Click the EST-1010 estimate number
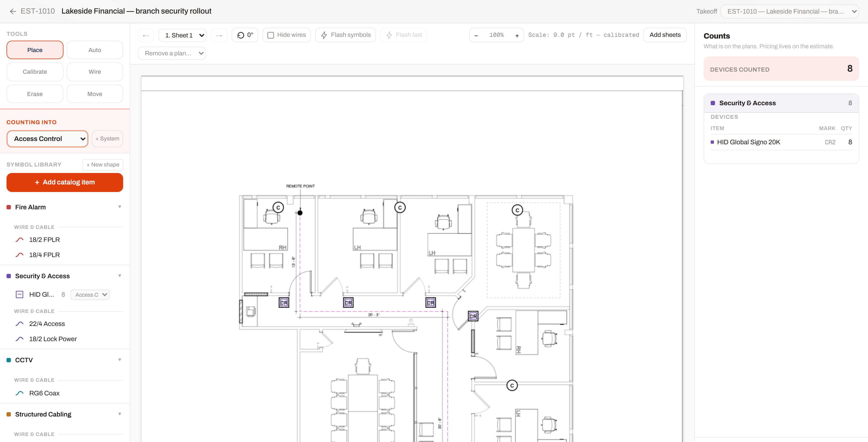This screenshot has height=442, width=868. tap(38, 11)
